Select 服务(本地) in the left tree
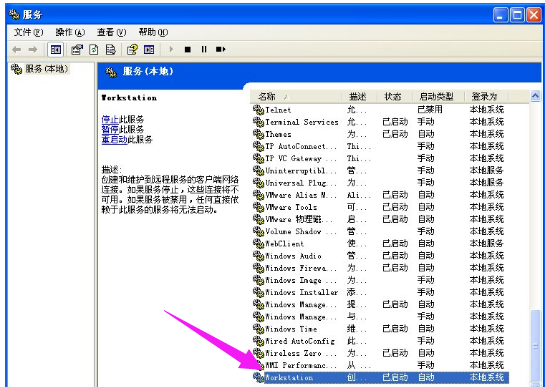The width and height of the screenshot is (545, 387). click(47, 69)
